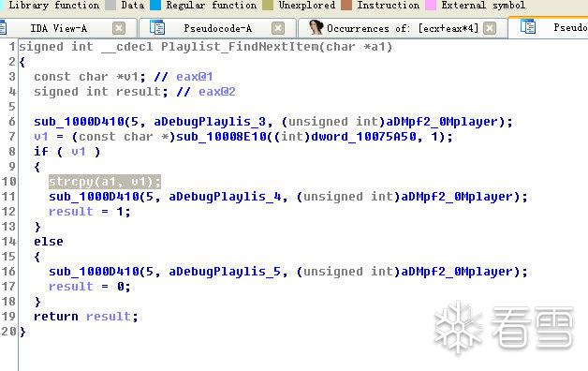Image resolution: width=588 pixels, height=371 pixels.
Task: Click the Instruction brown legend swatch
Action: coord(346,6)
